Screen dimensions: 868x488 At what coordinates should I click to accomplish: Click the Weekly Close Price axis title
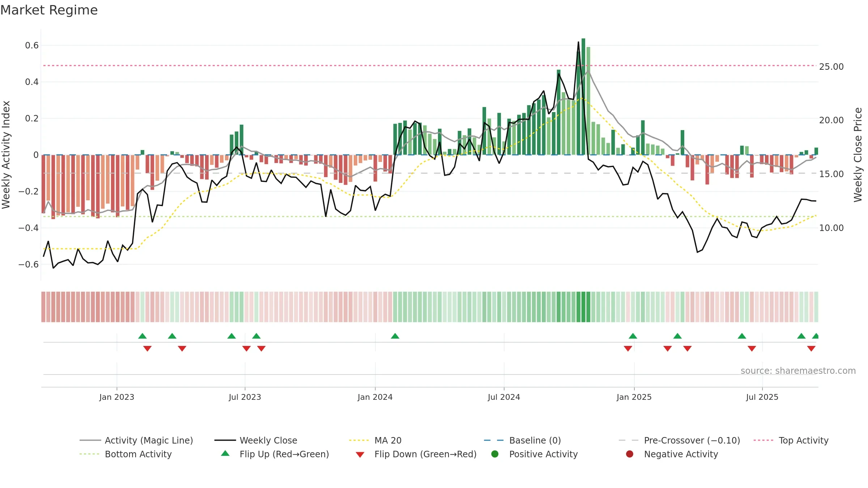click(x=858, y=155)
